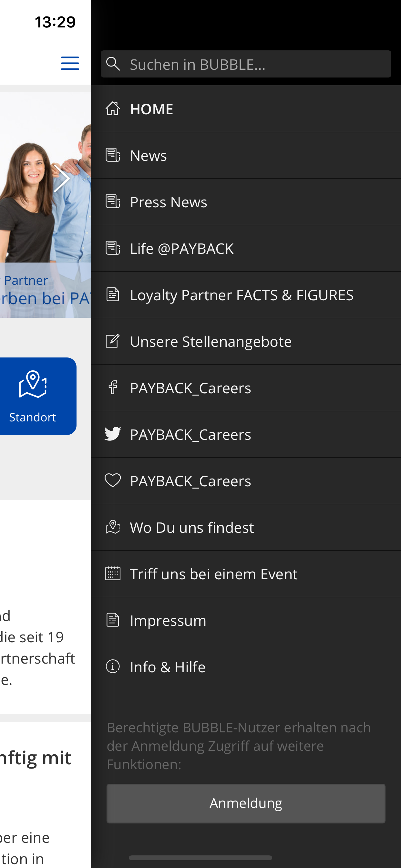Image resolution: width=401 pixels, height=868 pixels.
Task: Tap the document icon beside Impressum
Action: tap(113, 620)
